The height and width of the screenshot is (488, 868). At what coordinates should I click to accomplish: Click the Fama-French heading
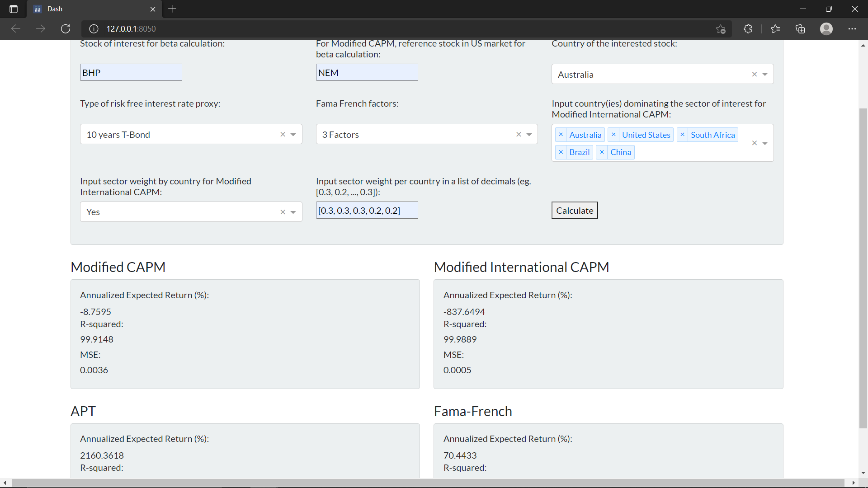point(473,411)
